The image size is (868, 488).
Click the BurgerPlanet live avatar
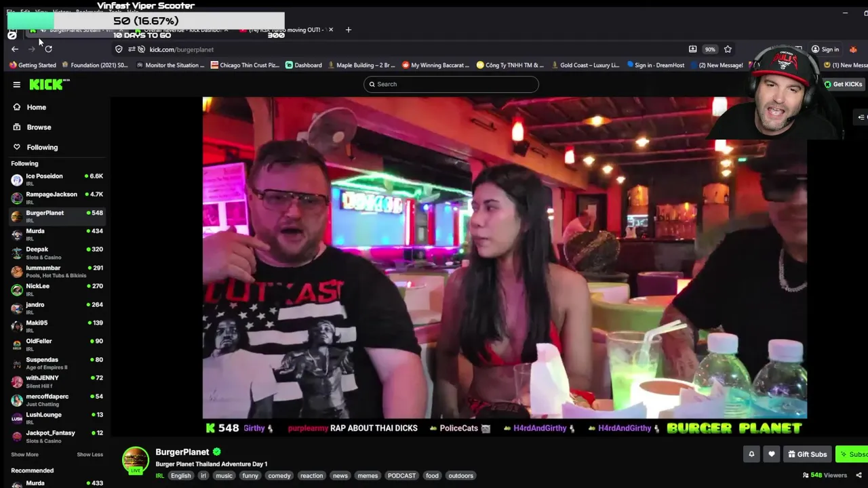135,460
